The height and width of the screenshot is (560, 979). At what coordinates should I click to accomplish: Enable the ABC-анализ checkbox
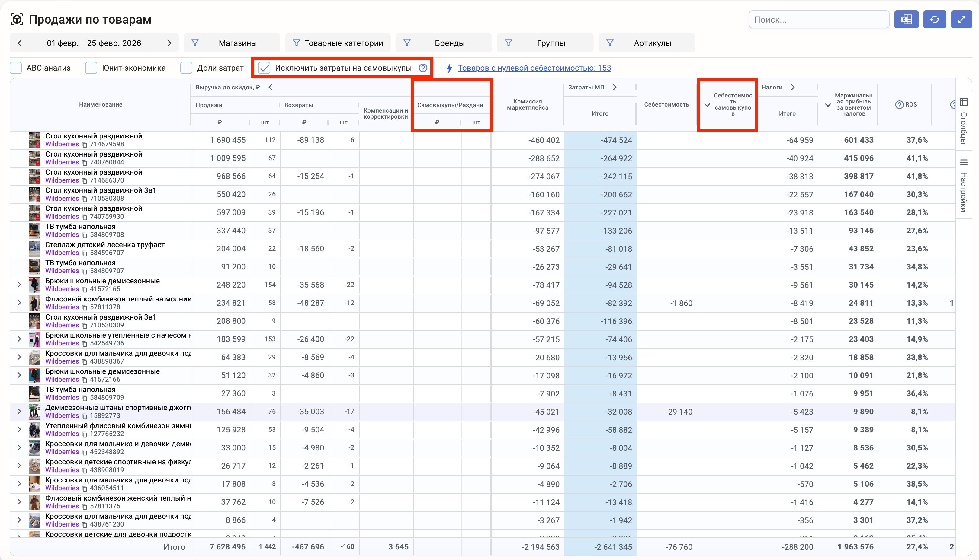pos(16,68)
